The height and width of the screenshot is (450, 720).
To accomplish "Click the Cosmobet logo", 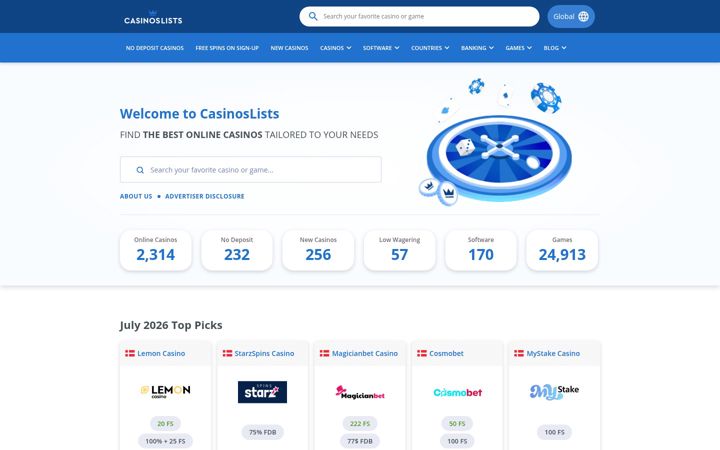I will pos(457,393).
